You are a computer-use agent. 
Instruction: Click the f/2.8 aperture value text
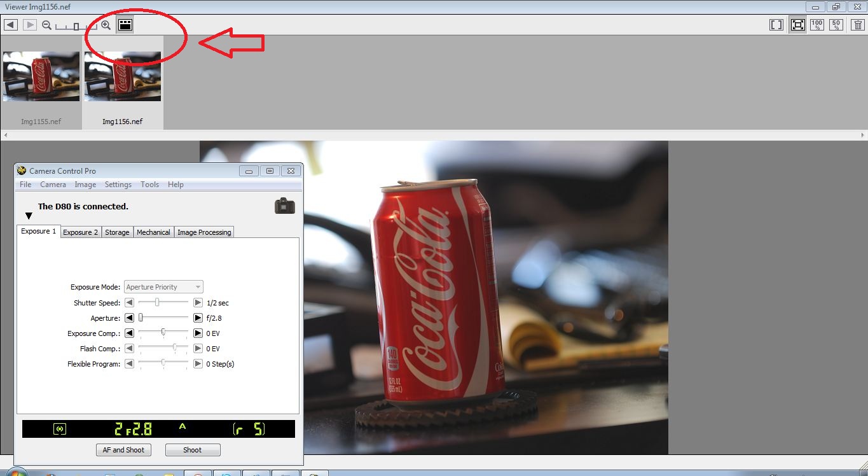pos(214,318)
